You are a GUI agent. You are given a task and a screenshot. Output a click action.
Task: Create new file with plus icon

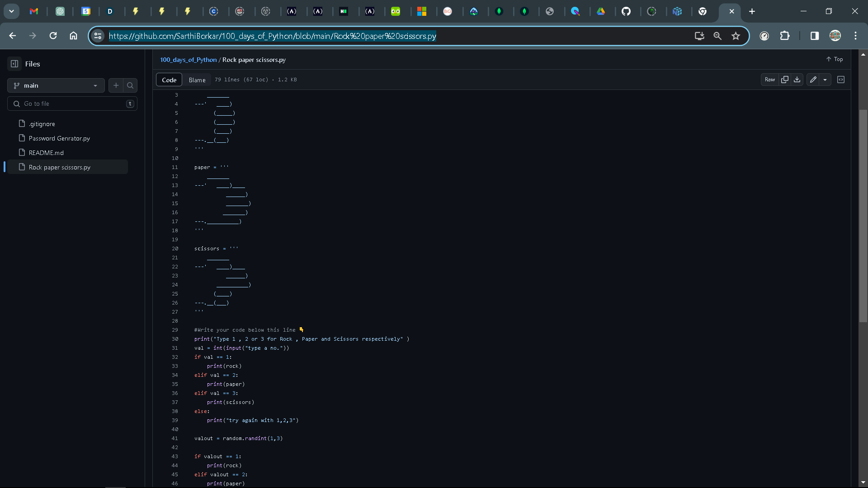coord(116,85)
